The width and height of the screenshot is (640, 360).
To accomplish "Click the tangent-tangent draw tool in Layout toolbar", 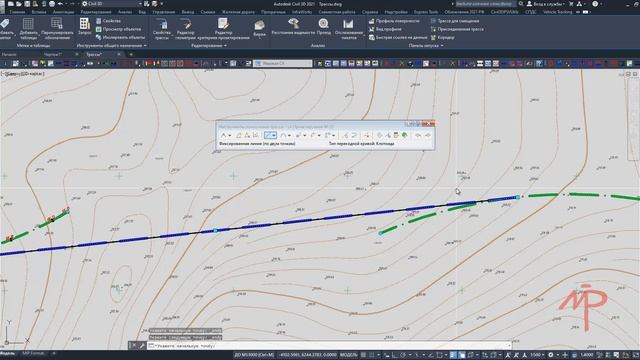I will click(x=224, y=135).
